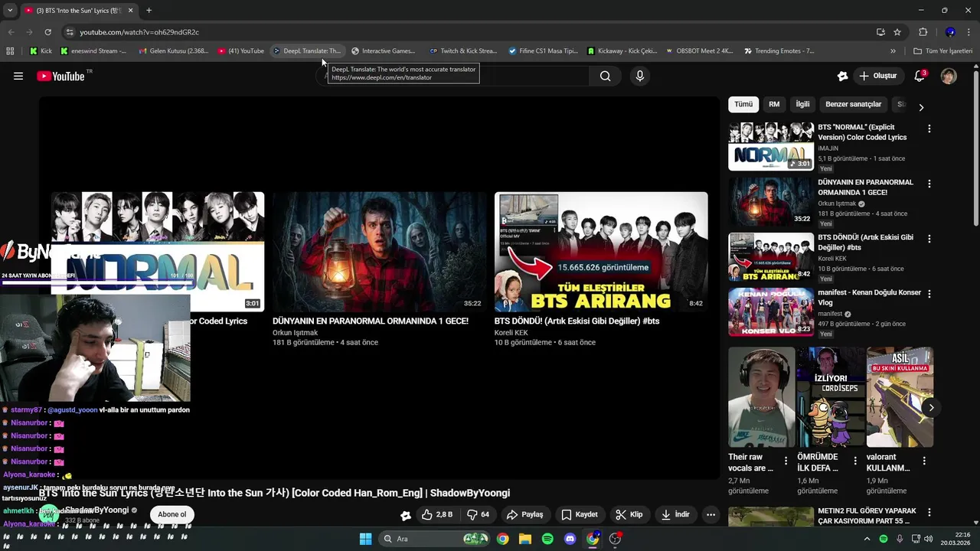Download the video with İndir
Screen dimensions: 980x551
pyautogui.click(x=676, y=514)
